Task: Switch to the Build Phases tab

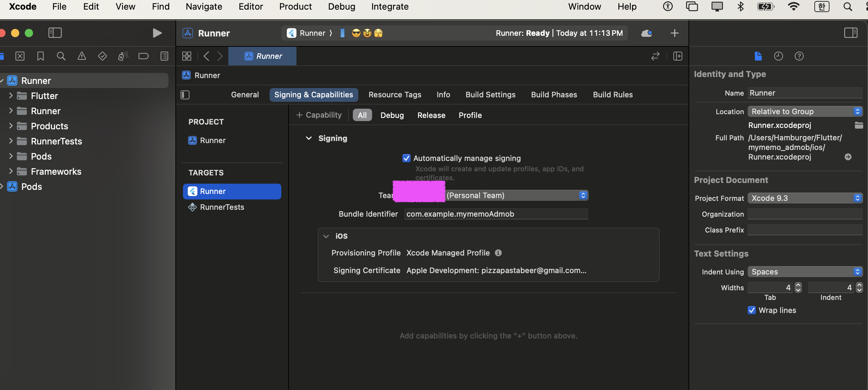Action: point(554,95)
